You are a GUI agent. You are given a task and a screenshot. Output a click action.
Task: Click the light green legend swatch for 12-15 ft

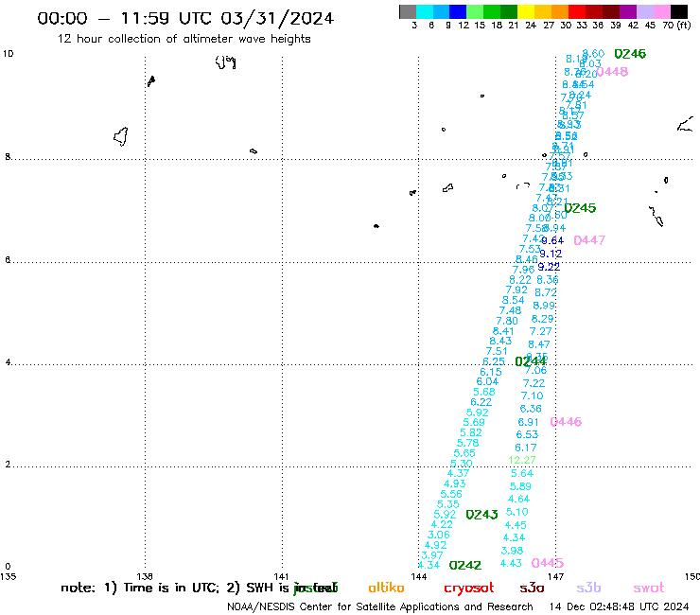tap(475, 11)
